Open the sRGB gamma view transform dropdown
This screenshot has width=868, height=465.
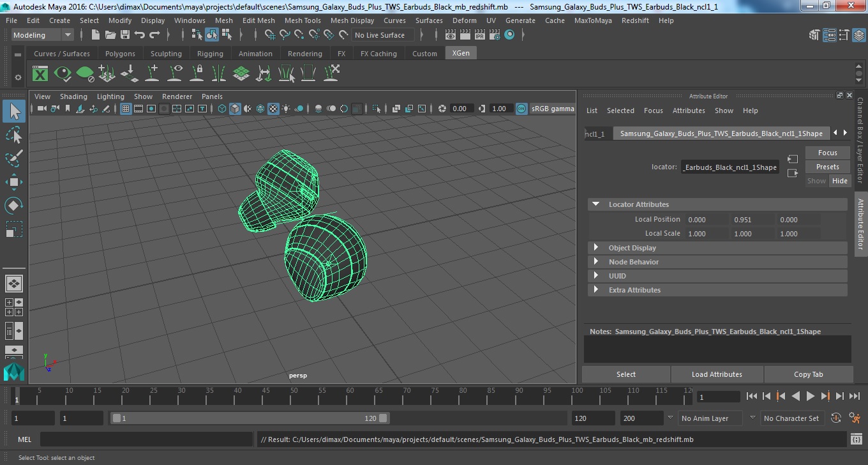pyautogui.click(x=553, y=109)
